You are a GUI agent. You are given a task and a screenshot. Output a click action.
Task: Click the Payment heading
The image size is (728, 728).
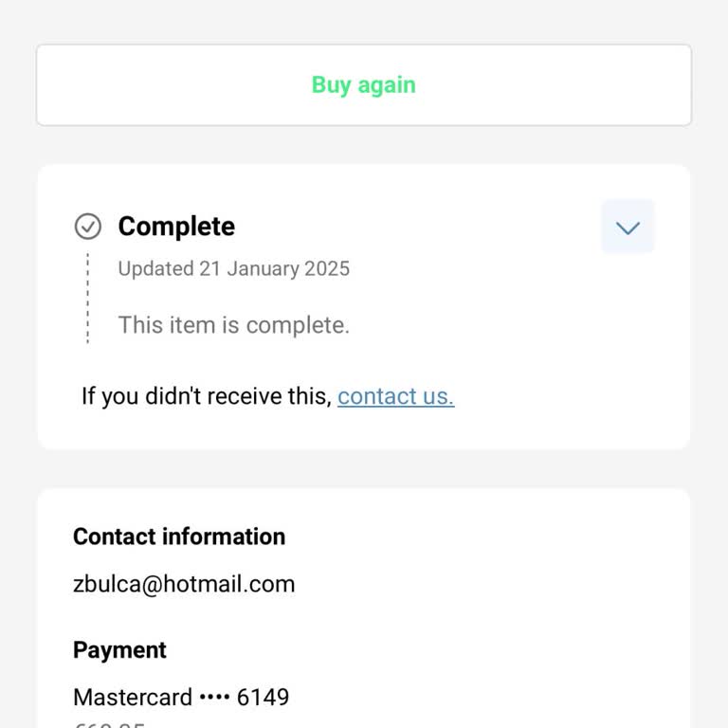[119, 650]
